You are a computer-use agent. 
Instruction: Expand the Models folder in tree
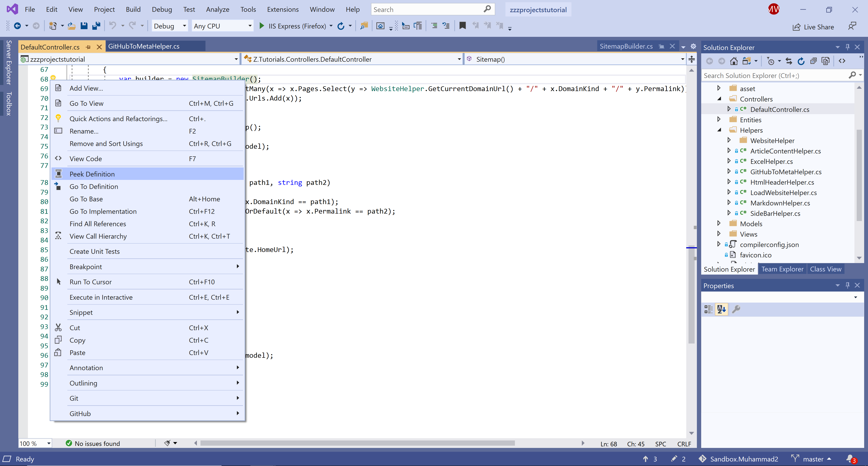(x=719, y=224)
